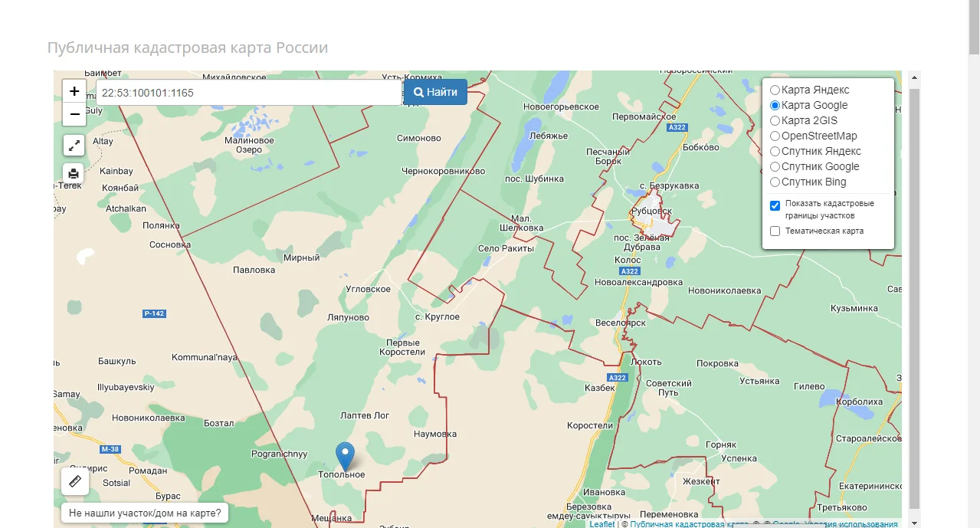The height and width of the screenshot is (528, 980).
Task: Click the map panel vertical scrollbar
Action: (913, 297)
